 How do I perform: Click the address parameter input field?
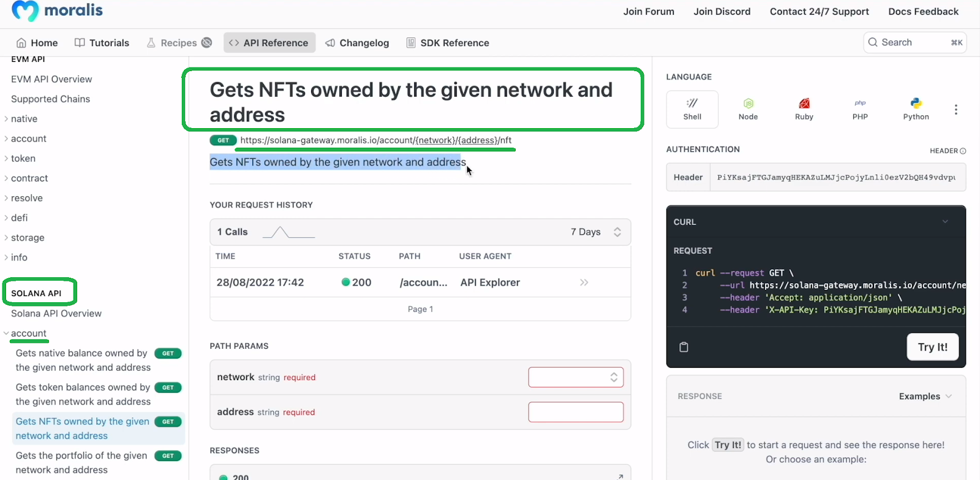tap(576, 412)
